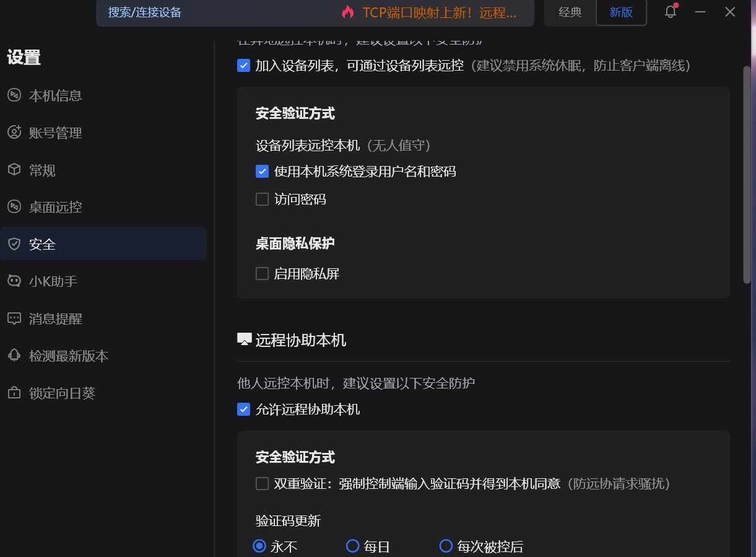The height and width of the screenshot is (557, 756).
Task: Minimize the settings window
Action: pyautogui.click(x=700, y=12)
